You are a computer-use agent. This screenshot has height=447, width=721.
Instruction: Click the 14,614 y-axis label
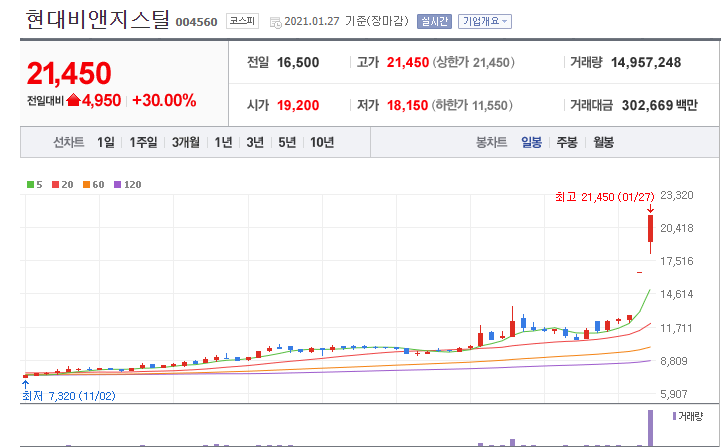(677, 294)
